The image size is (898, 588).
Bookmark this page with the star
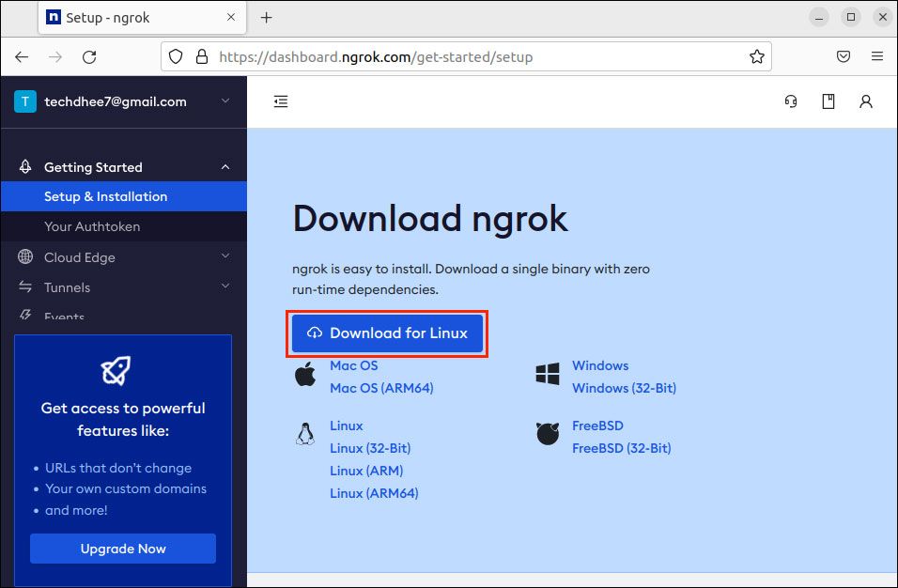coord(756,56)
